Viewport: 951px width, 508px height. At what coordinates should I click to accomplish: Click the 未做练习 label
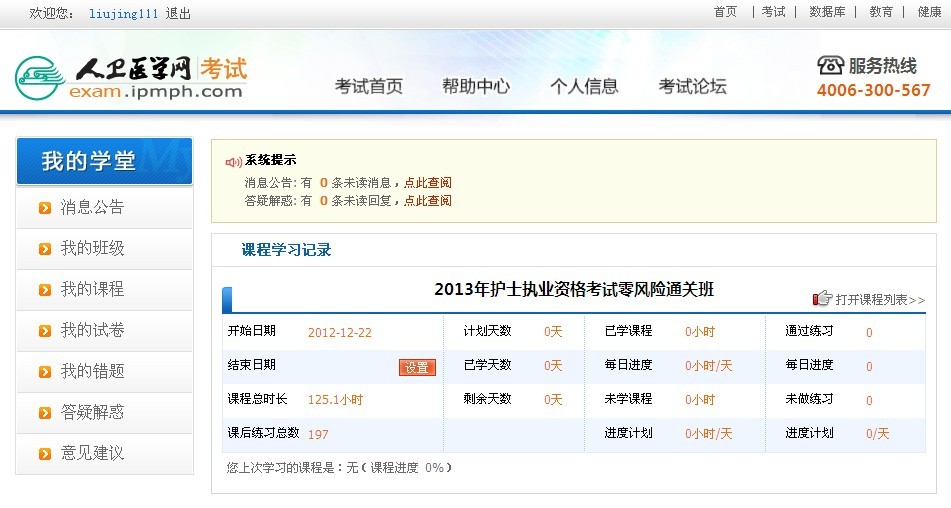809,399
